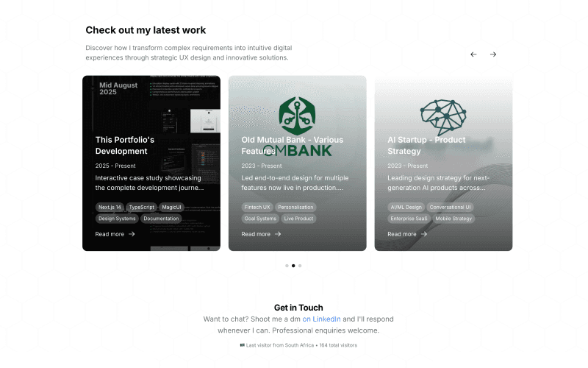This screenshot has width=588, height=368.
Task: Click the Mobile Strategy tag
Action: (x=453, y=219)
